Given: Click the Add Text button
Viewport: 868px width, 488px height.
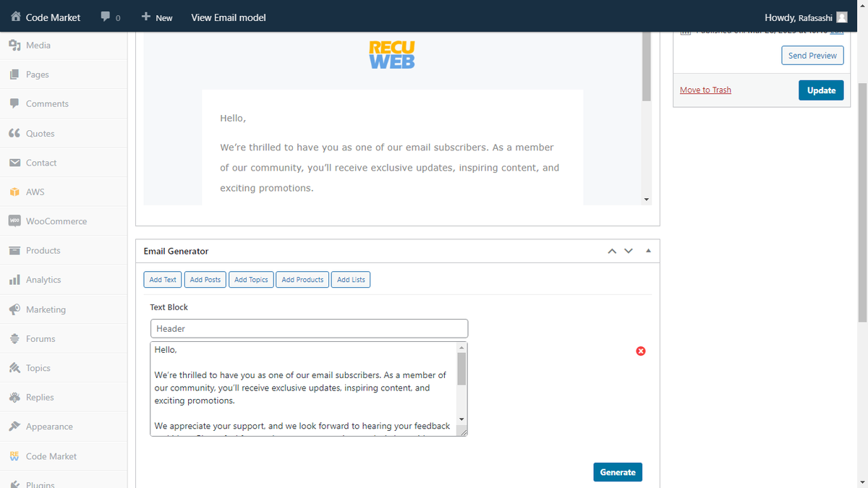Looking at the screenshot, I should [x=163, y=280].
